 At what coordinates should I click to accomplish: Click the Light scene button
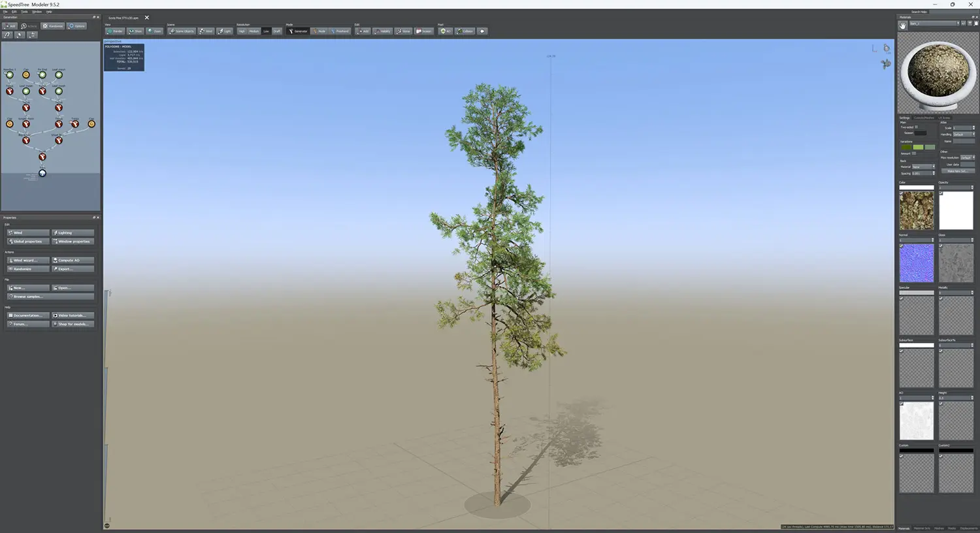coord(225,31)
